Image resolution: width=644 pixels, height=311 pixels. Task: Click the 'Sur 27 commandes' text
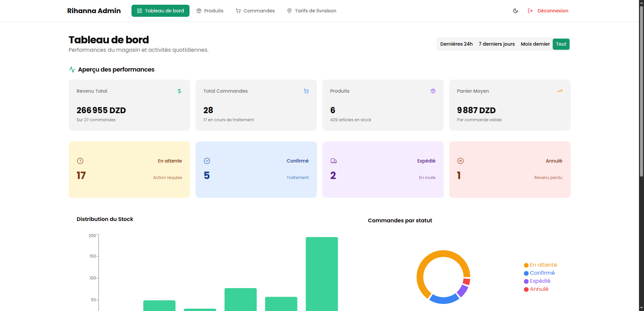96,120
